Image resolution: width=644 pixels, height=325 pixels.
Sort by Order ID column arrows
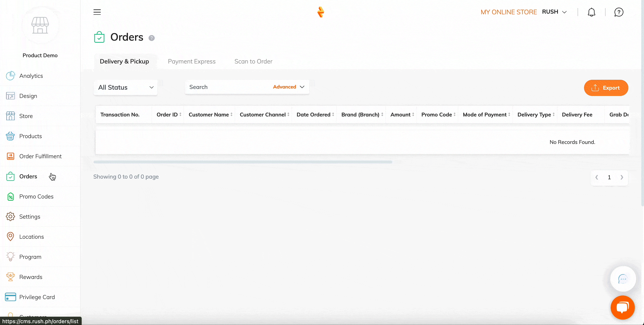(180, 114)
